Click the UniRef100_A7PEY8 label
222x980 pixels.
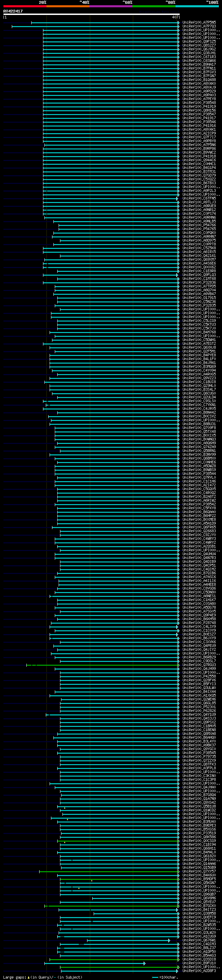pos(199,99)
